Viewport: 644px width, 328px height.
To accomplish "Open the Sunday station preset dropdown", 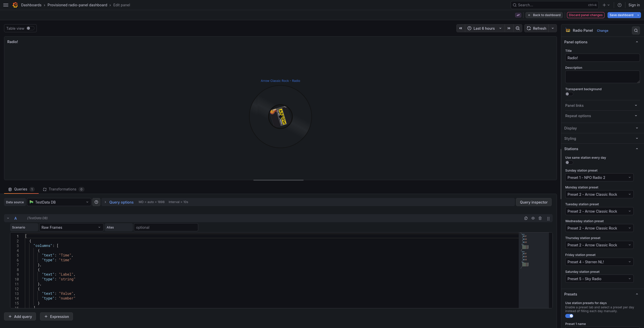I will (x=599, y=177).
